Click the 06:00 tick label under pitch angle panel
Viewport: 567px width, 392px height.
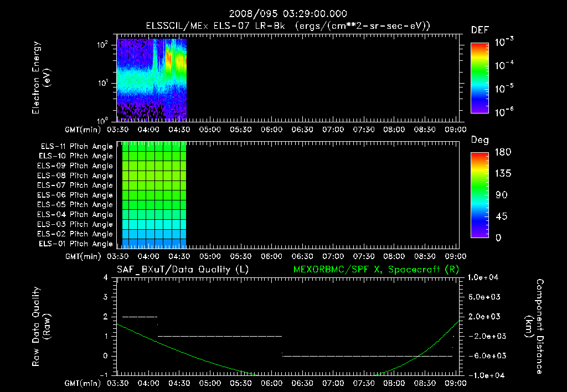coord(271,256)
